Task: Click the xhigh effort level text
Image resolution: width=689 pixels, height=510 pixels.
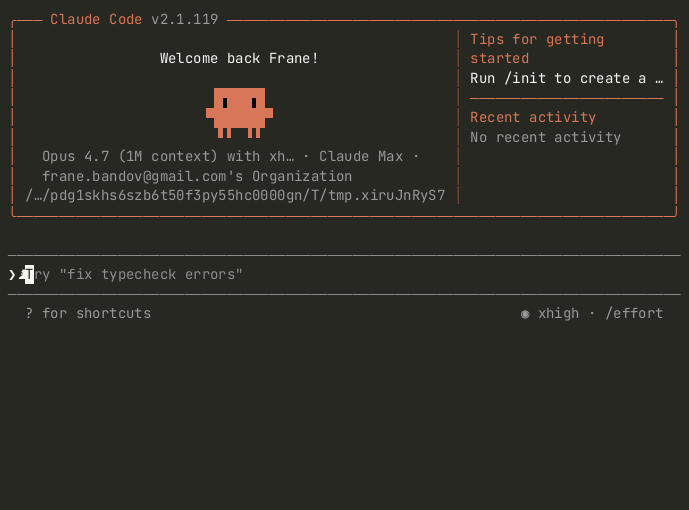Action: [558, 313]
